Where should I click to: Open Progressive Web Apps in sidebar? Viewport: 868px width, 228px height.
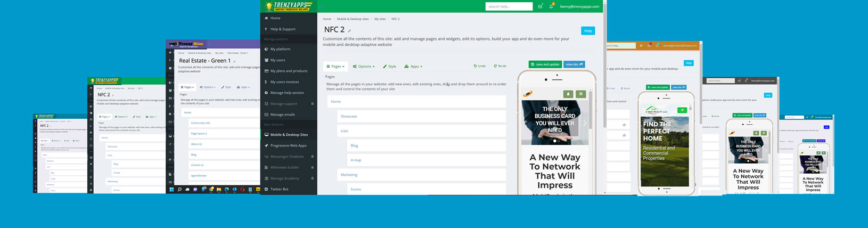[x=288, y=145]
